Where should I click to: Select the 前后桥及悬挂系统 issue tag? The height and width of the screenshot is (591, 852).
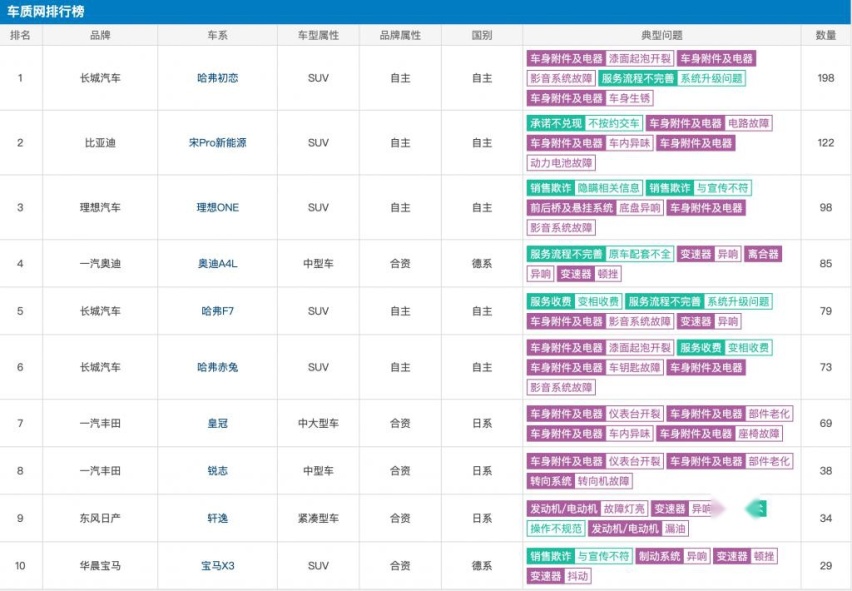tap(571, 208)
